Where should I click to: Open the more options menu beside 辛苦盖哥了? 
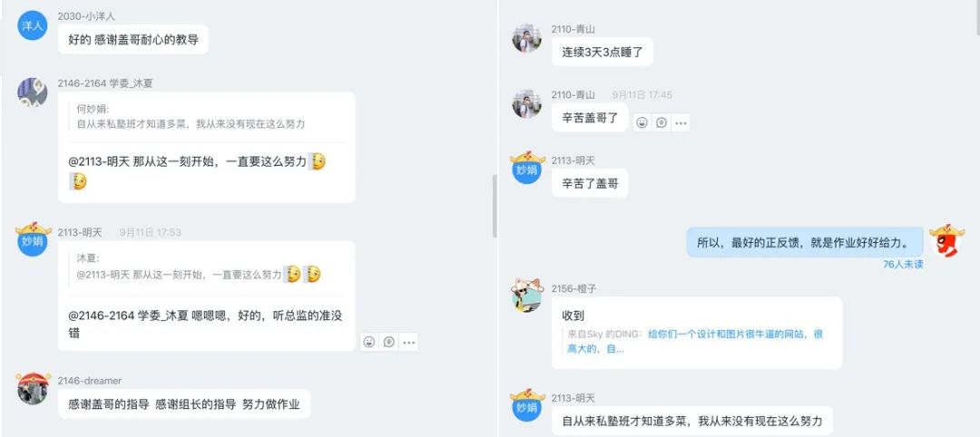[x=681, y=122]
